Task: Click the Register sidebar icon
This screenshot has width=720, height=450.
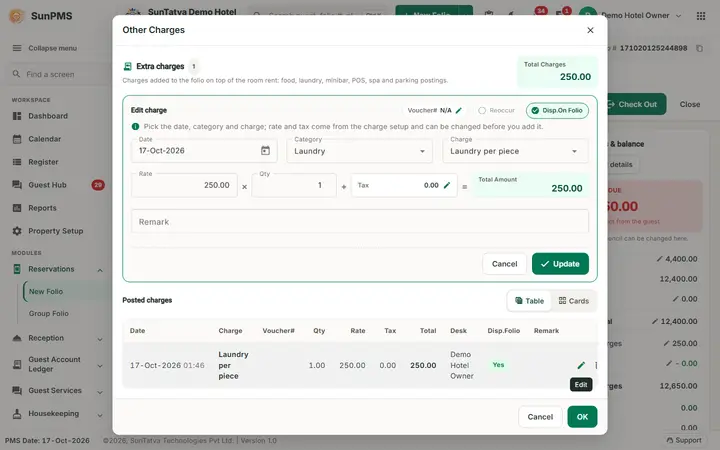Action: pos(17,162)
